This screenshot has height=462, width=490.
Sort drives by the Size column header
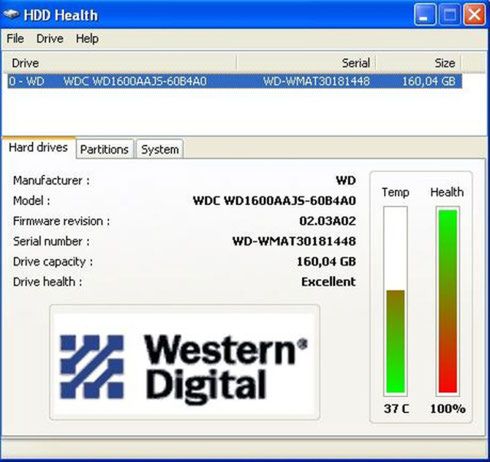(x=418, y=63)
